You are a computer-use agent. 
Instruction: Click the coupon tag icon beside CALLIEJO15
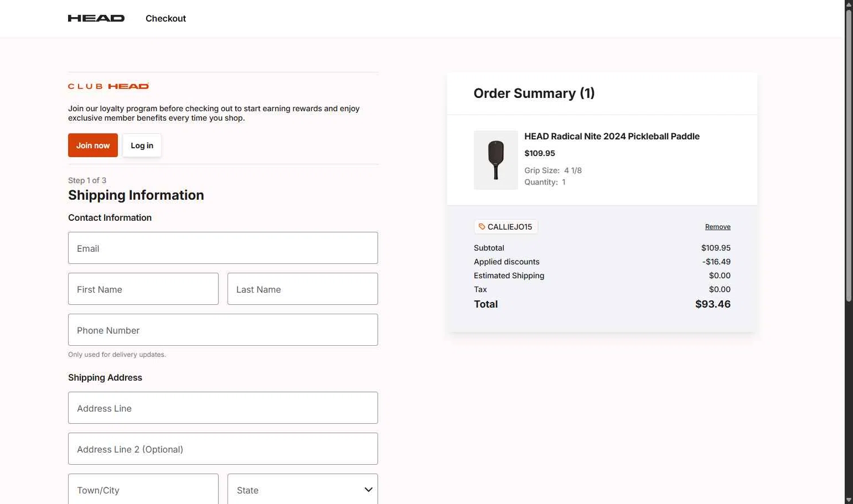[482, 227]
